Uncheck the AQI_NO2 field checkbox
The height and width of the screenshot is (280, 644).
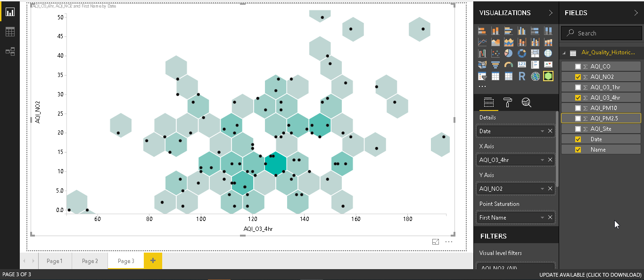point(578,77)
